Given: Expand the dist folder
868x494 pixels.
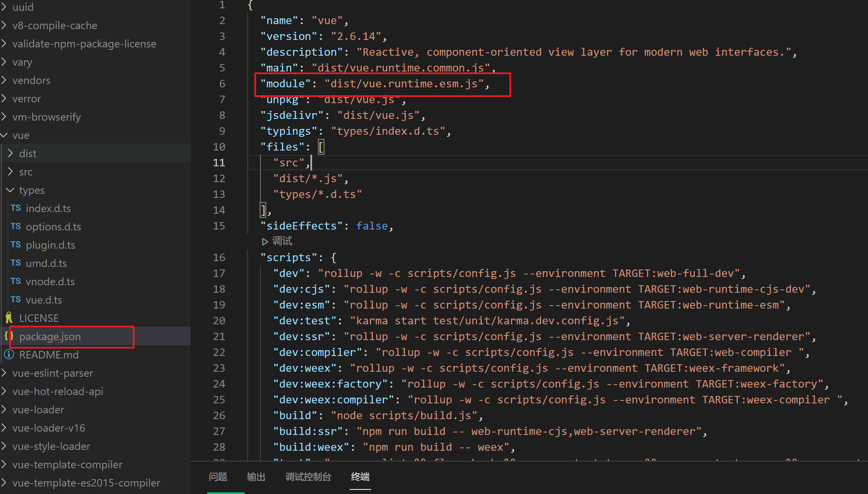Looking at the screenshot, I should (11, 153).
